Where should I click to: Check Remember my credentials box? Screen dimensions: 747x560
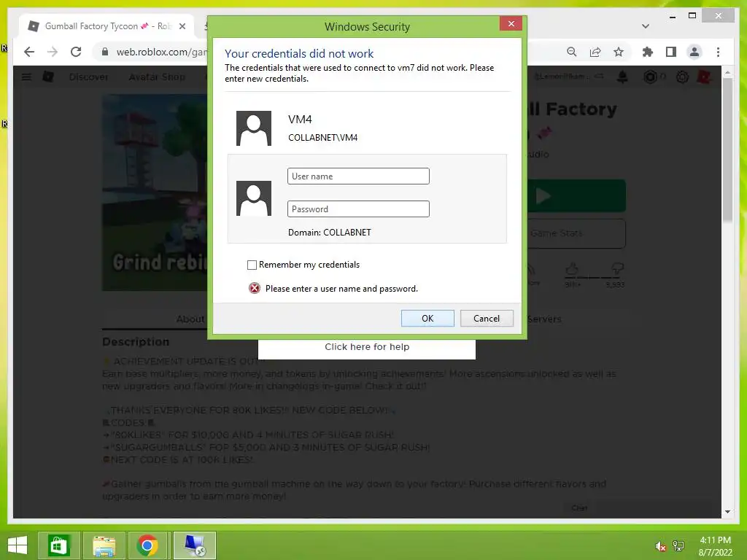click(x=252, y=265)
